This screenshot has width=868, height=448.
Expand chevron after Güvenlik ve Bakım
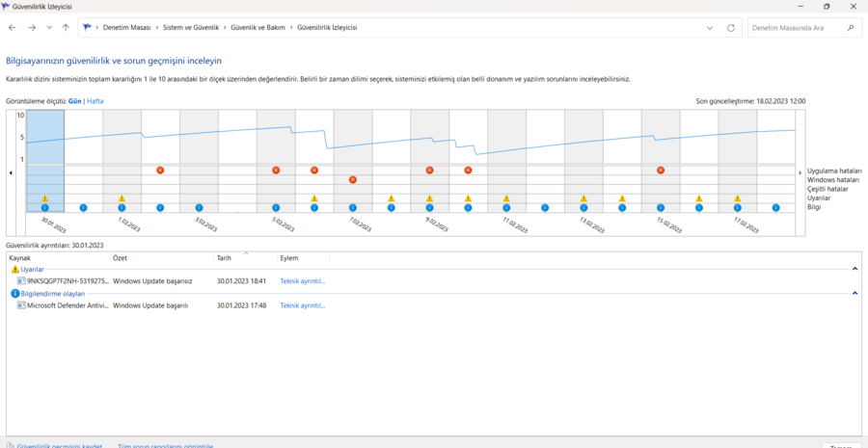point(291,28)
